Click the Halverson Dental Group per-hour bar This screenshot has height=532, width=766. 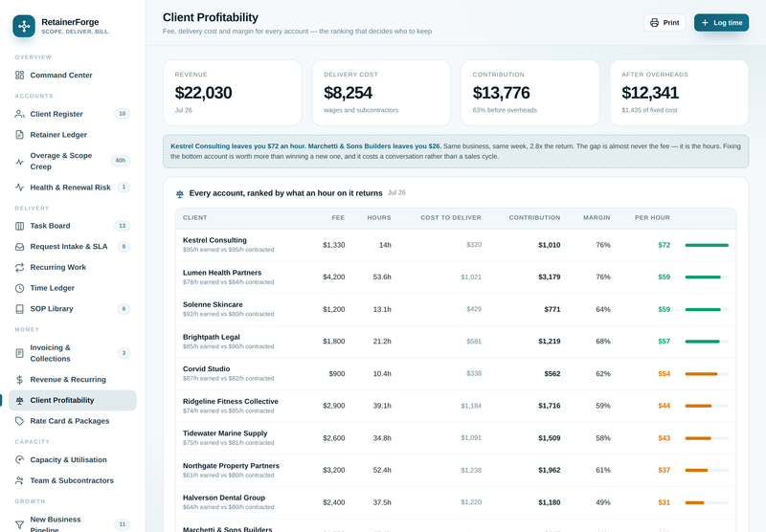click(x=707, y=502)
